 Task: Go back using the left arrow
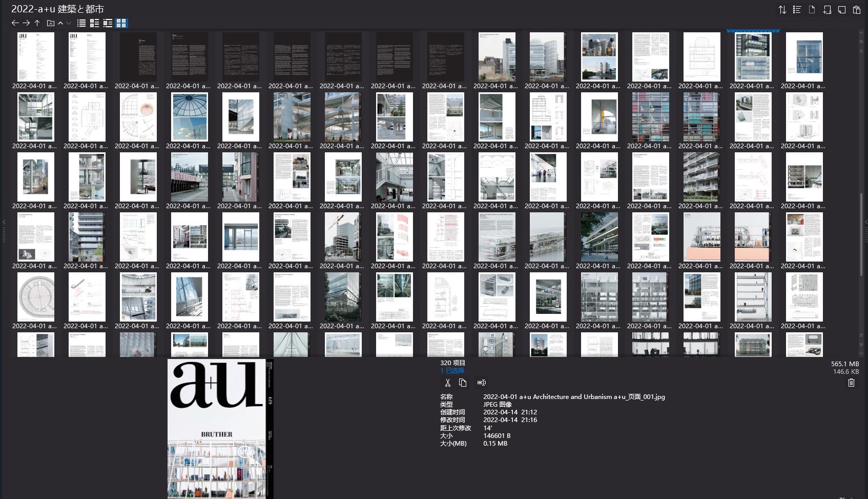coord(15,23)
